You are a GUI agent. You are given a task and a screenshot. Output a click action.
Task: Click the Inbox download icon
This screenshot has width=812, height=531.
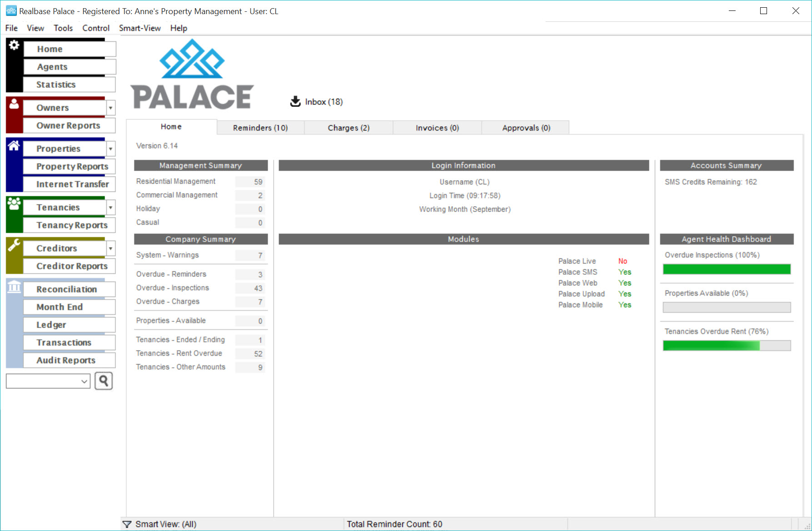tap(296, 101)
